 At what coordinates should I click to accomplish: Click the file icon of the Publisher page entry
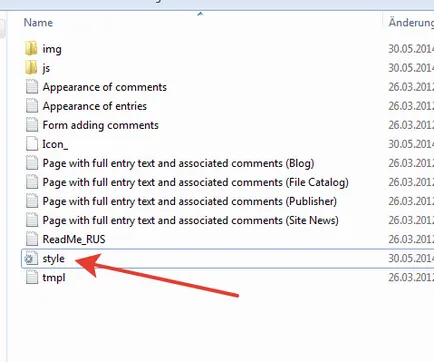click(x=32, y=201)
